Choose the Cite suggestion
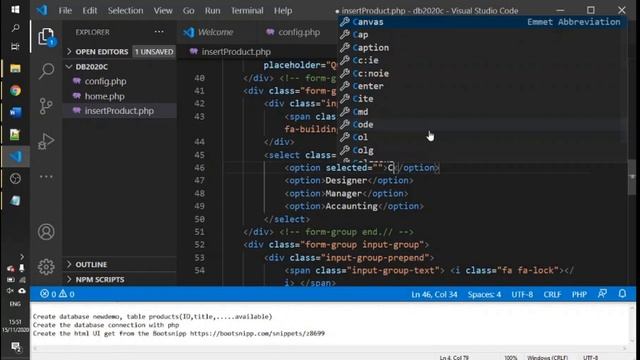Viewport: 640px width, 360px height. click(482, 99)
